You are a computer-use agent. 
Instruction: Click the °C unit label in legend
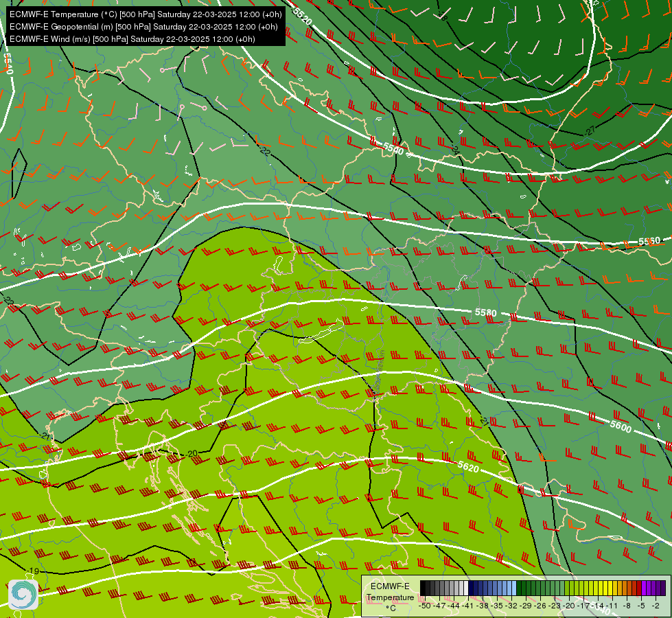[391, 608]
